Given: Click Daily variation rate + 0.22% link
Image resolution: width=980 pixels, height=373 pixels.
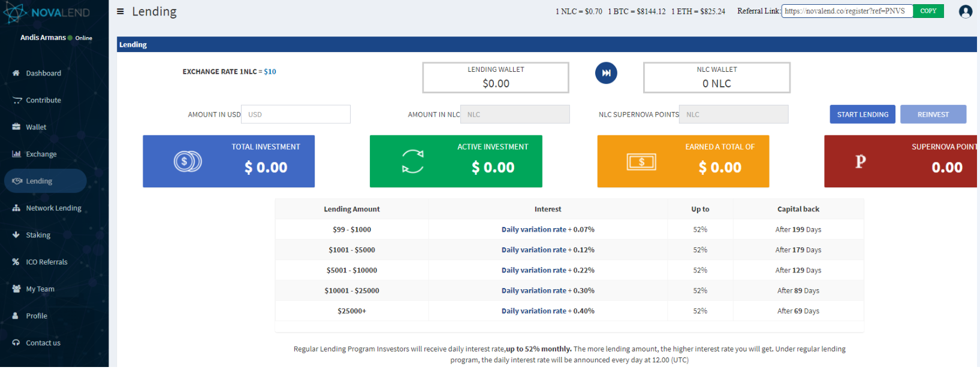Looking at the screenshot, I should coord(548,270).
